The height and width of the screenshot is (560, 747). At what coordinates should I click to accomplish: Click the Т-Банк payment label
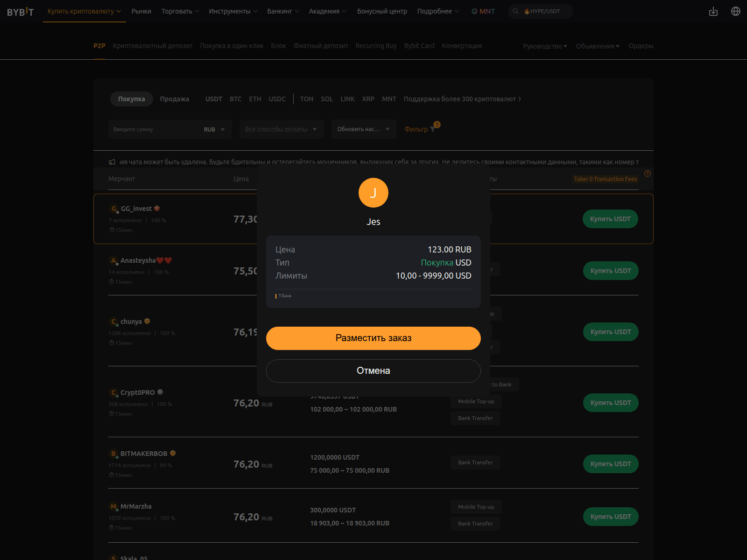click(x=284, y=296)
